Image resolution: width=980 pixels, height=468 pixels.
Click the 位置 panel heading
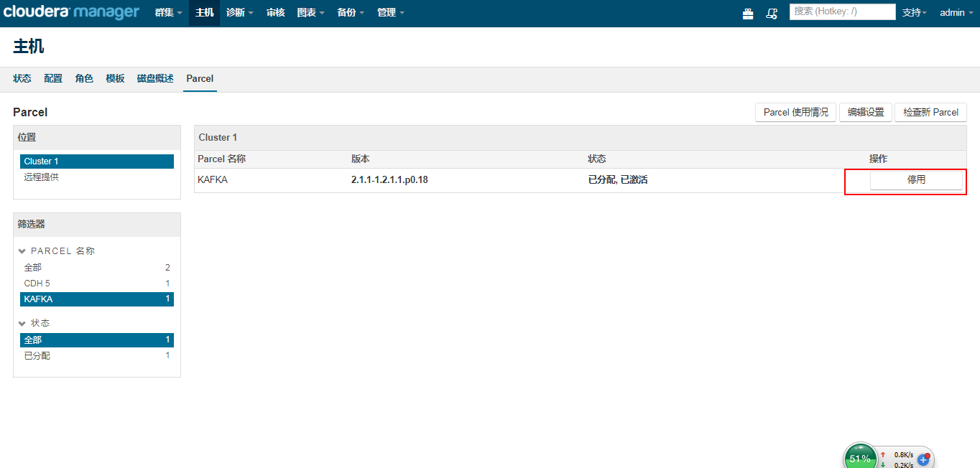27,137
